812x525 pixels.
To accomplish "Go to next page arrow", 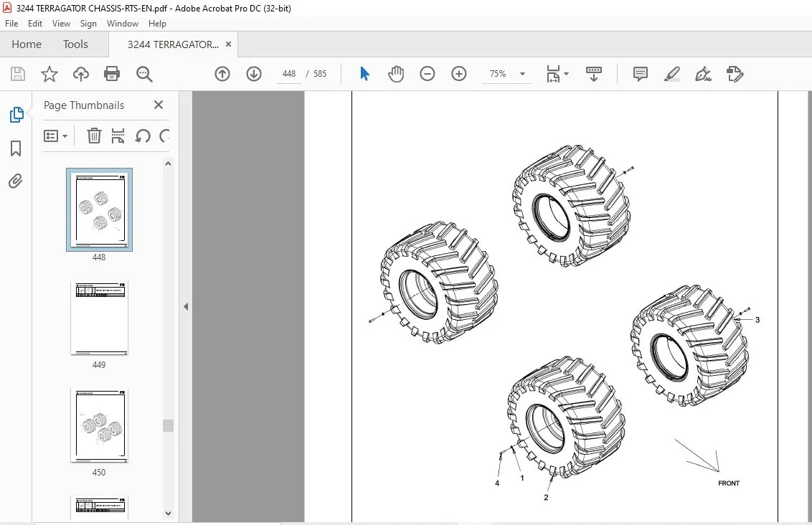I will pyautogui.click(x=254, y=74).
